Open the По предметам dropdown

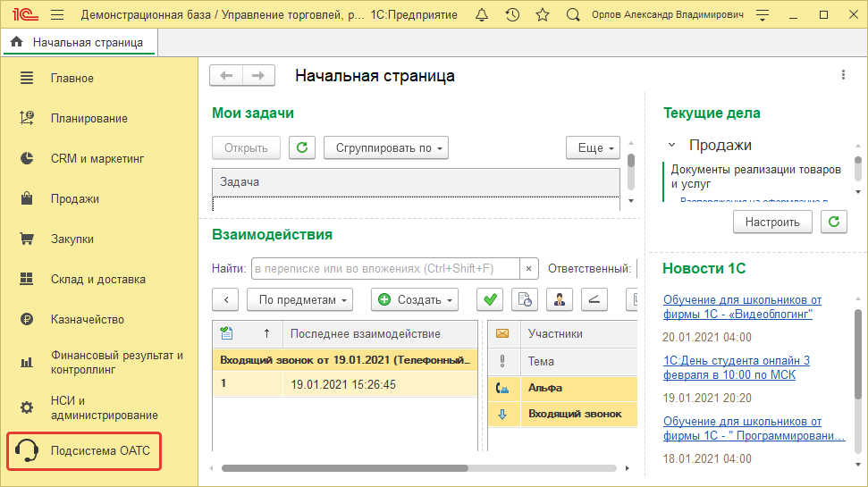(304, 300)
